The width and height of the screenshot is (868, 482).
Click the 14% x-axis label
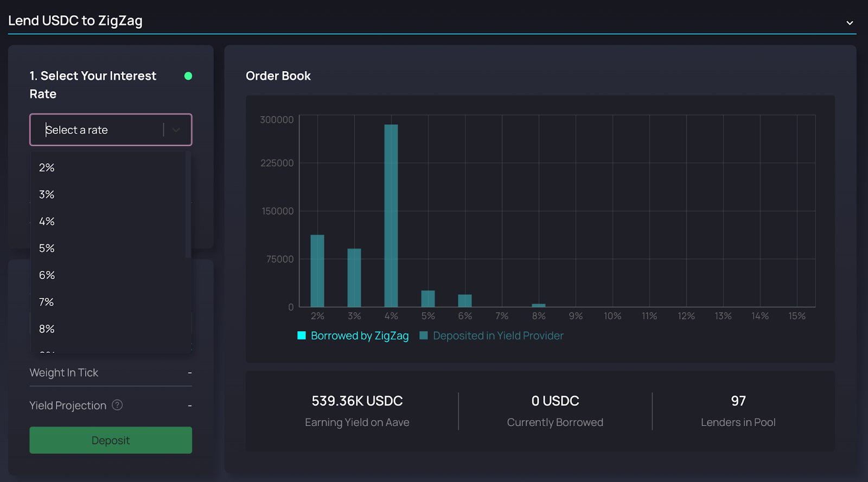tap(760, 316)
